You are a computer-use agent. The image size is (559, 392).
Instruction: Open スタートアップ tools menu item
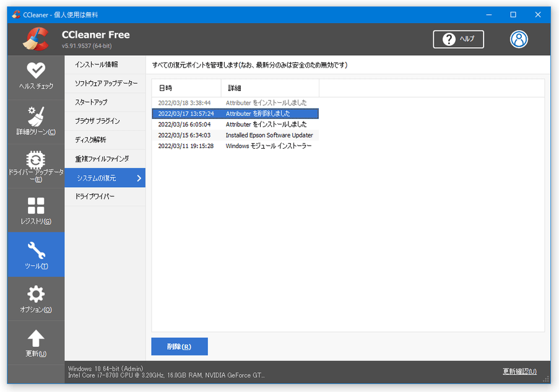[105, 102]
